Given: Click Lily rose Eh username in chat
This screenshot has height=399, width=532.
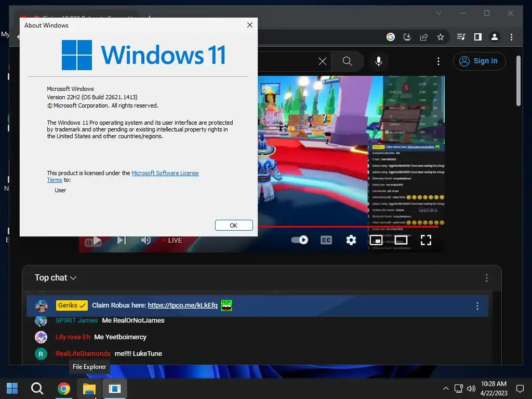Looking at the screenshot, I should [x=73, y=337].
